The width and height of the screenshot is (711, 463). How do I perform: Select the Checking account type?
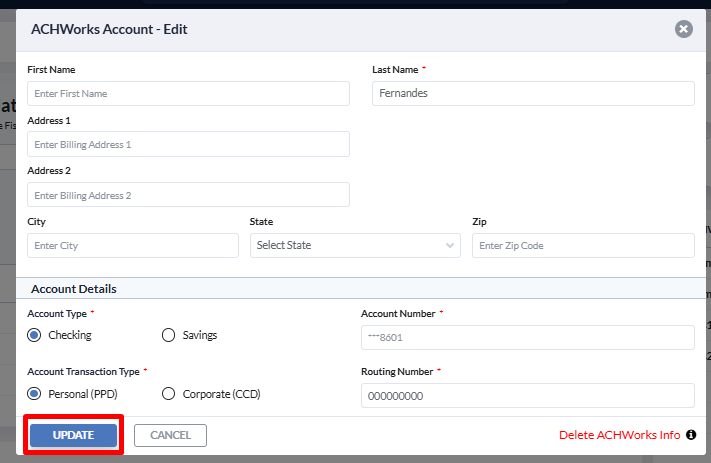(34, 335)
